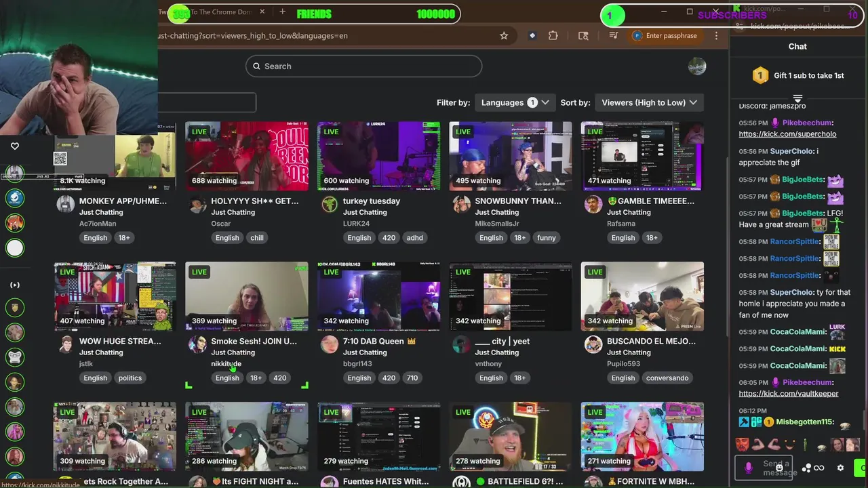This screenshot has width=868, height=488.
Task: Open Chrome extensions puzzle icon
Action: [553, 36]
